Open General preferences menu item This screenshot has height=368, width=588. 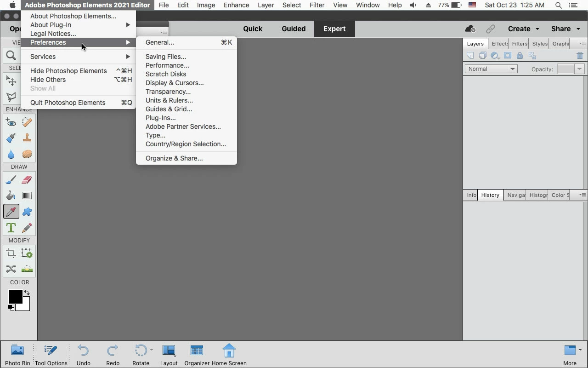pos(187,42)
